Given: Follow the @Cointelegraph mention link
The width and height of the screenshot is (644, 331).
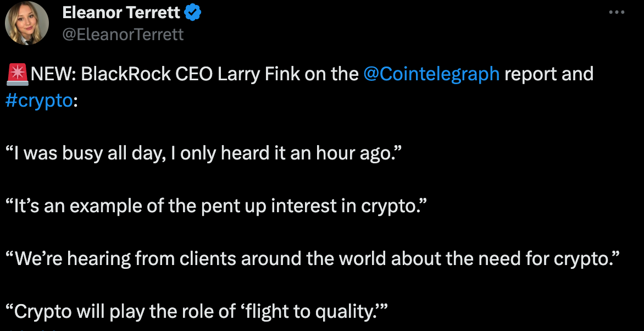Looking at the screenshot, I should (431, 74).
